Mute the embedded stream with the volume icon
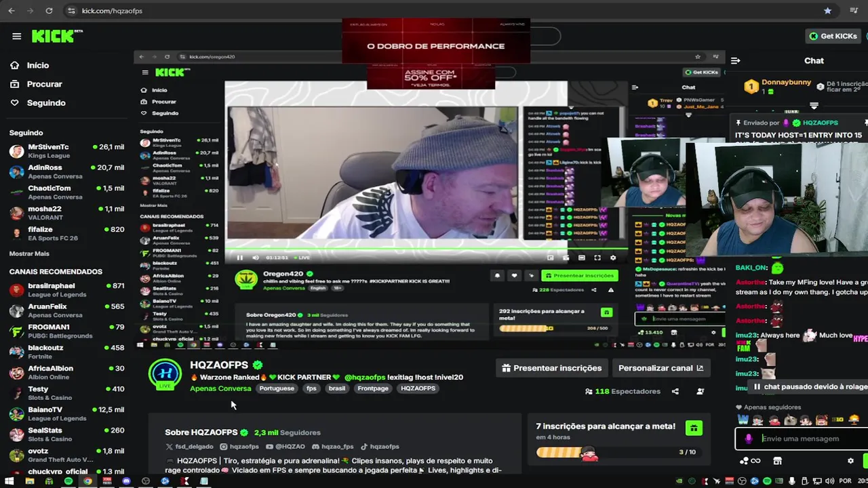The image size is (868, 488). 255,258
